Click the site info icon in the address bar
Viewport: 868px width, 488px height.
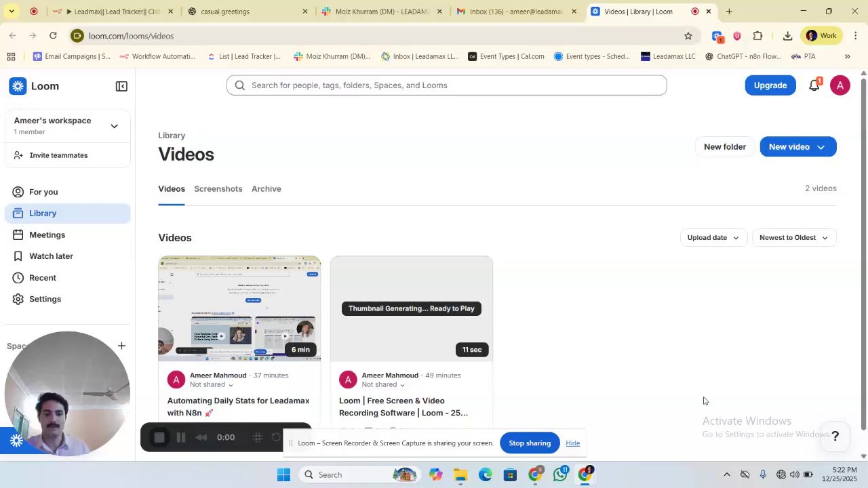pyautogui.click(x=77, y=36)
